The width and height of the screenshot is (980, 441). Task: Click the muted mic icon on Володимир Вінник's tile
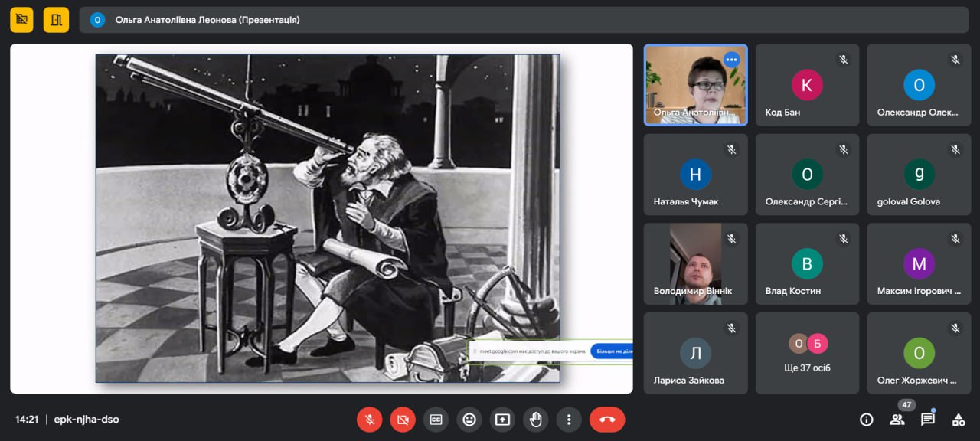click(732, 239)
